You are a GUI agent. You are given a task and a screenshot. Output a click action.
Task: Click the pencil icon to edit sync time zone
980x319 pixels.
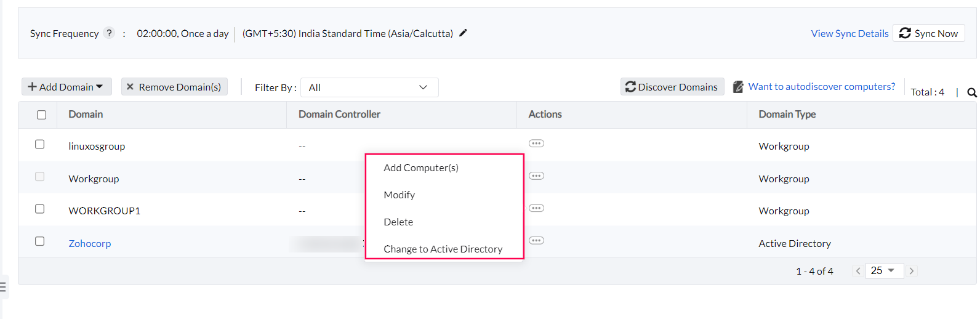coord(463,33)
